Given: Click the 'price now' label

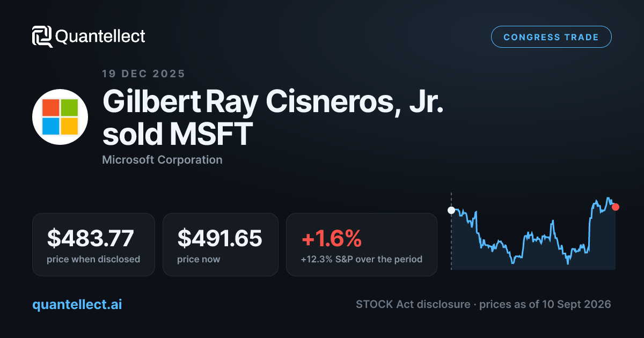Looking at the screenshot, I should pyautogui.click(x=199, y=260).
